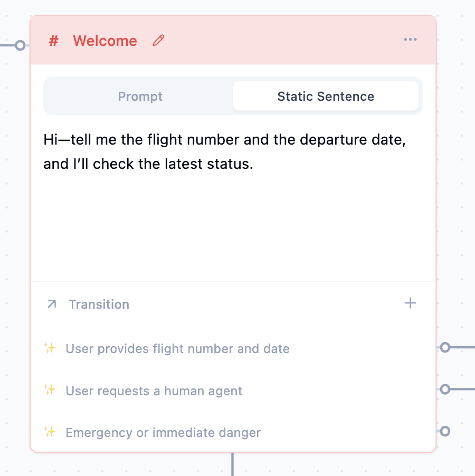Select the Static Sentence tab
The image size is (475, 476).
coord(326,96)
